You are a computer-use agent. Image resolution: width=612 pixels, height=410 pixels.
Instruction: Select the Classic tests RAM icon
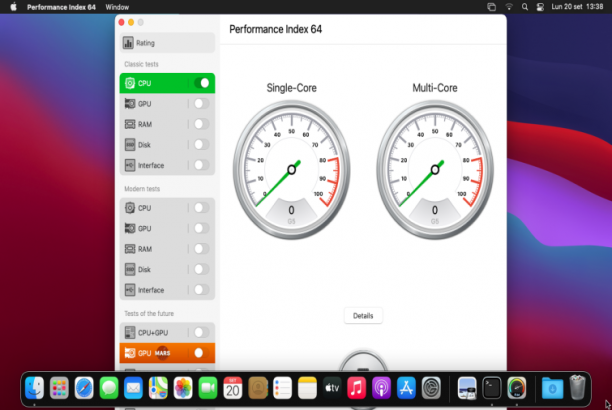tap(130, 124)
